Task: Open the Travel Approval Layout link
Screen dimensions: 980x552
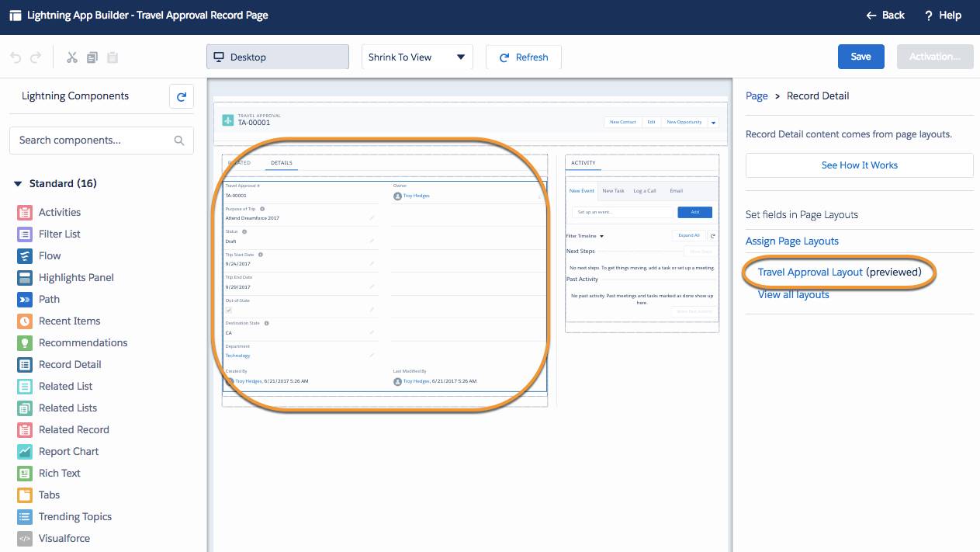Action: 810,273
